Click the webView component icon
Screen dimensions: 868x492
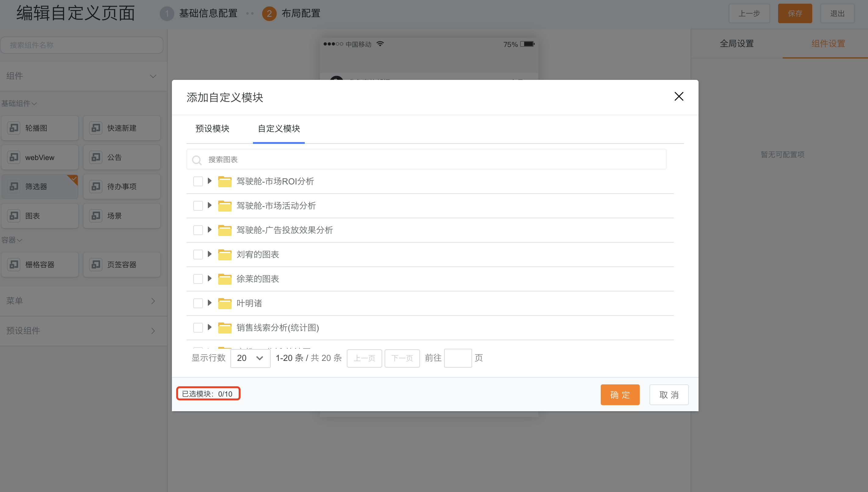pos(14,157)
